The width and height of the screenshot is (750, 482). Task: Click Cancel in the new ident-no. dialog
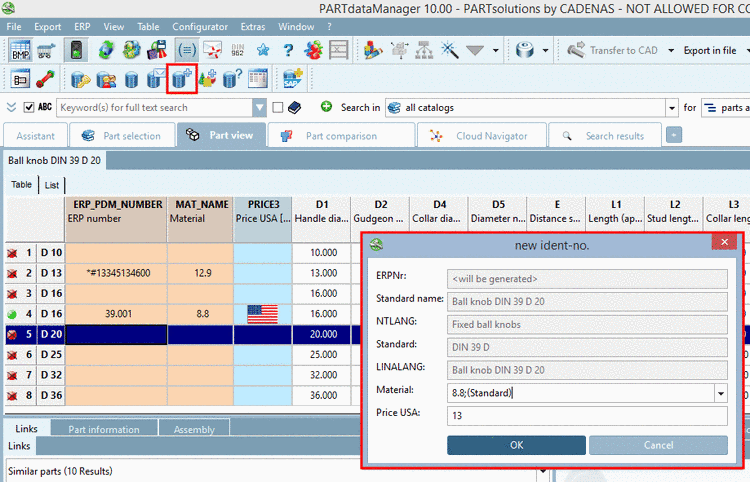(x=658, y=445)
